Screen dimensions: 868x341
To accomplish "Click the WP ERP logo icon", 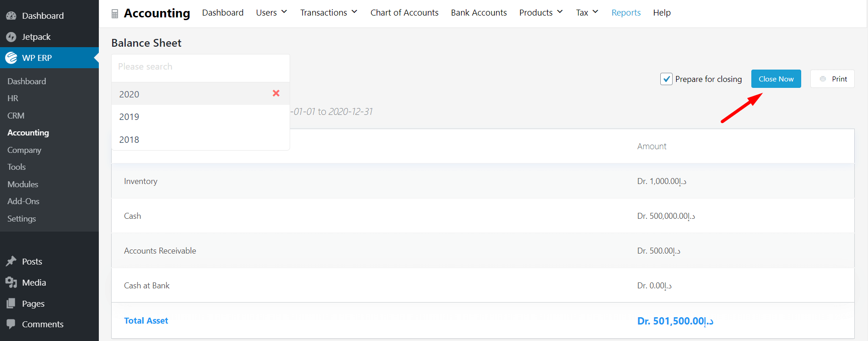I will click(x=11, y=58).
